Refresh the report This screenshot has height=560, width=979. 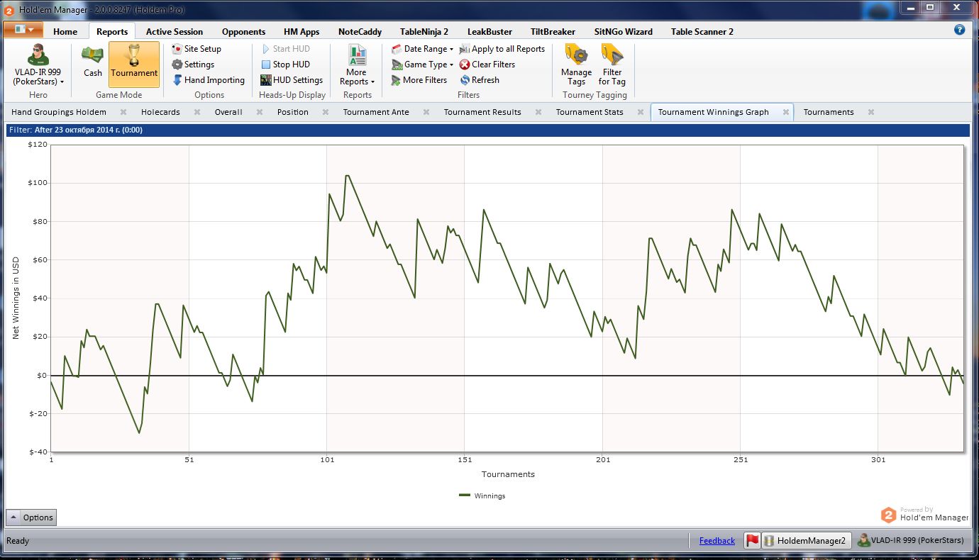[480, 80]
